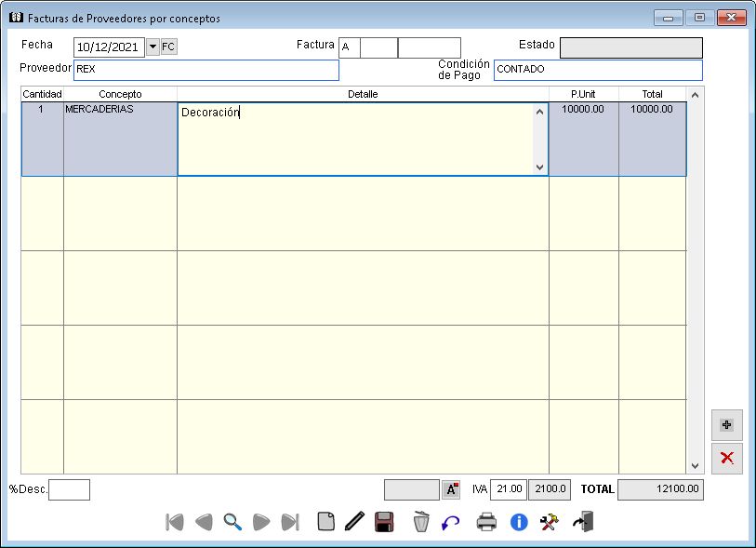Click the A font button near IVA

click(451, 489)
